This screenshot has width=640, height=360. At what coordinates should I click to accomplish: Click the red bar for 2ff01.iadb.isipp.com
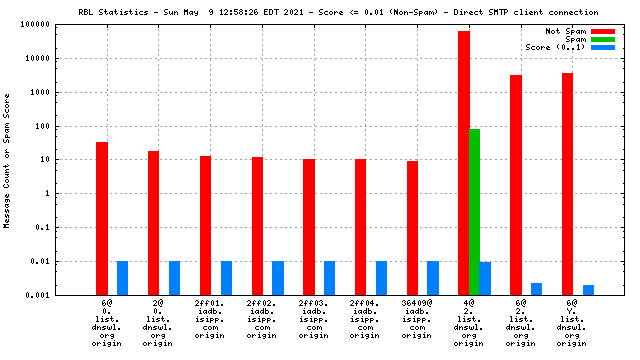coord(205,225)
